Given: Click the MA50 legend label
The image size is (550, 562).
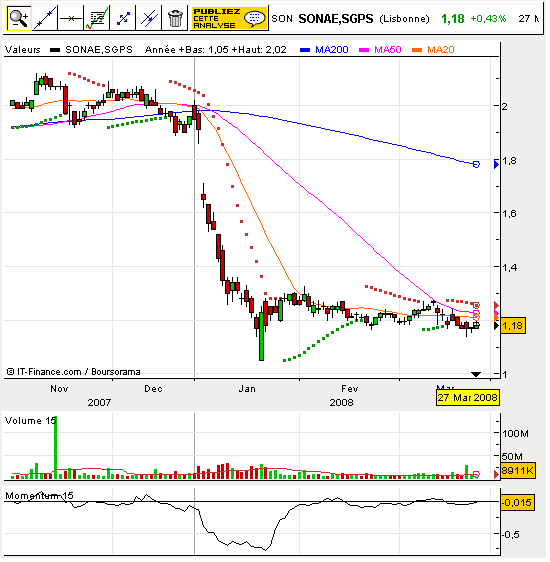Looking at the screenshot, I should (x=388, y=50).
